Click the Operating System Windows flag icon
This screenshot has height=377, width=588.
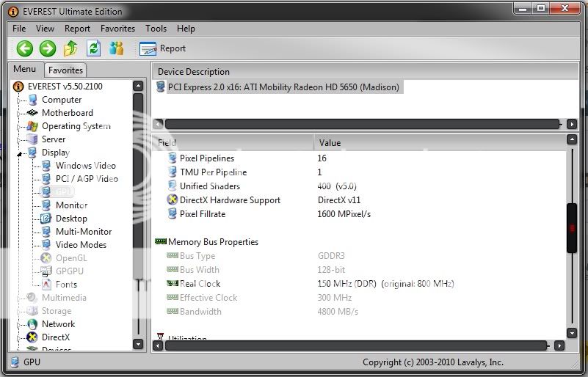click(x=32, y=126)
